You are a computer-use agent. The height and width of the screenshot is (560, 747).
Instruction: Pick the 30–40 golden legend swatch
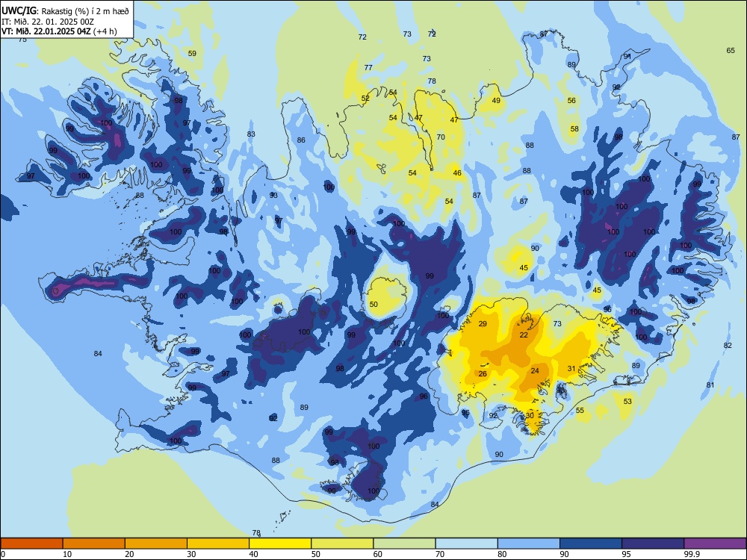click(x=218, y=544)
